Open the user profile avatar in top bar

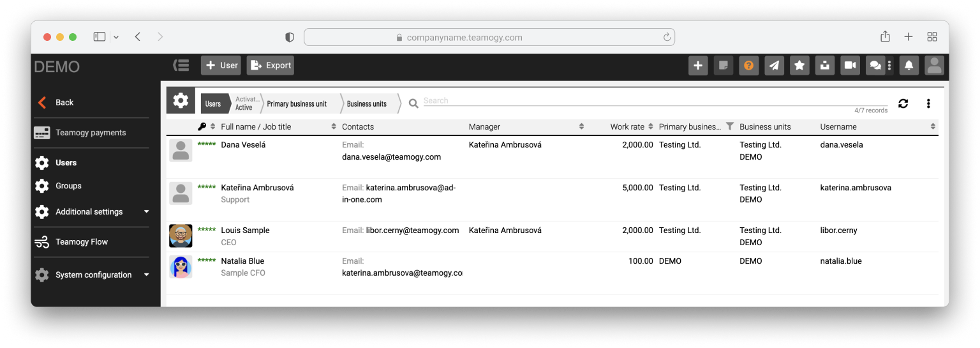(935, 65)
